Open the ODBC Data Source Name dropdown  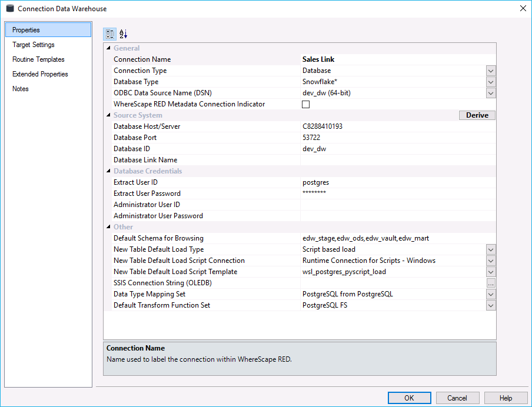491,94
